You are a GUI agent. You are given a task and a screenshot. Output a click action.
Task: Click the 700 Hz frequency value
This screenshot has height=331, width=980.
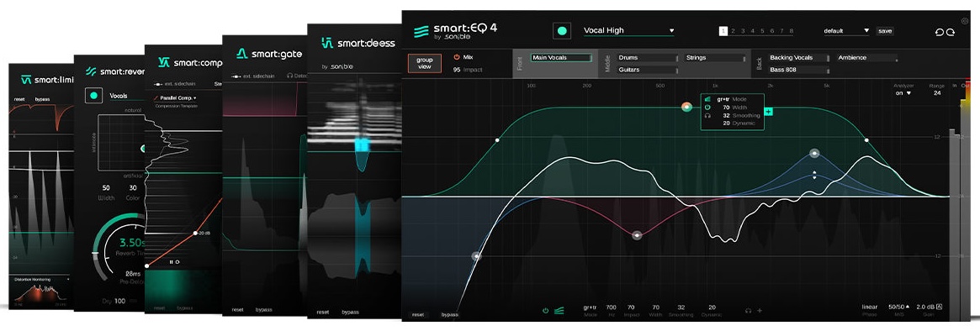click(612, 307)
